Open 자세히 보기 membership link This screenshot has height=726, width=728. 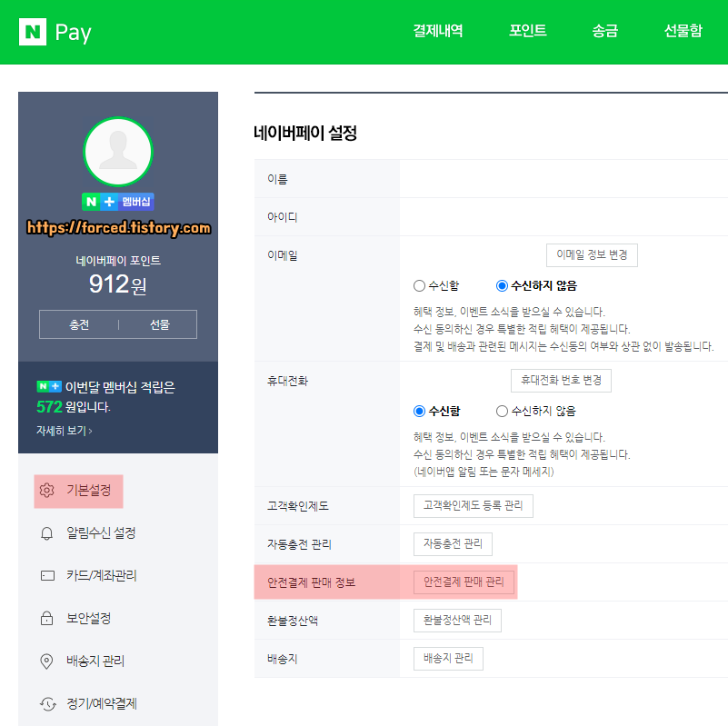click(64, 431)
